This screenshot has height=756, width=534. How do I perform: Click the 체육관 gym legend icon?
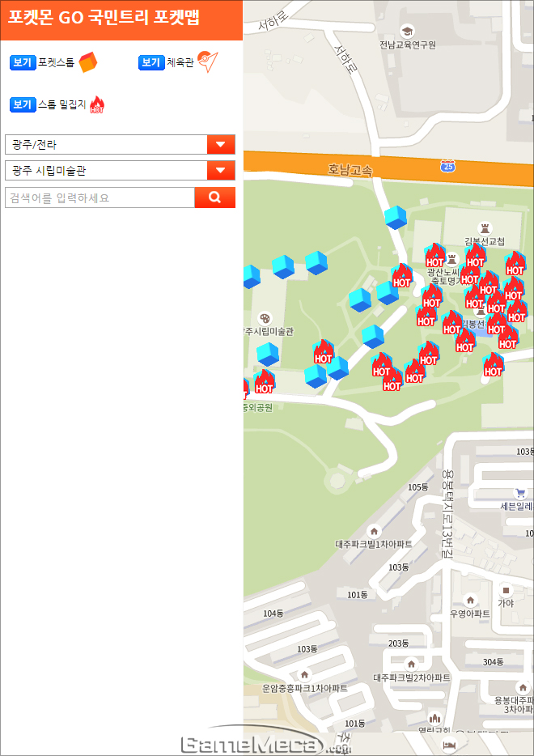pos(207,62)
